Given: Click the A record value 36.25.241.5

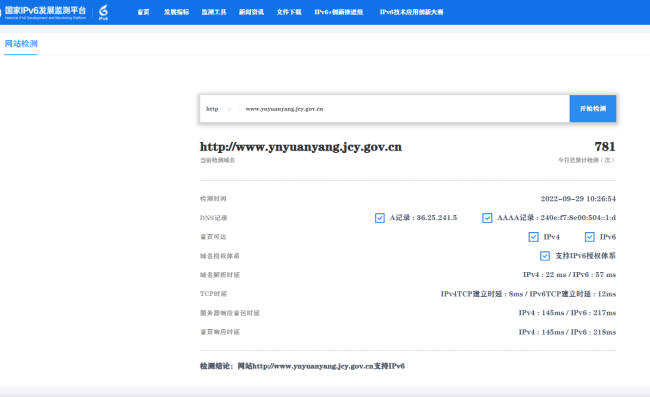Looking at the screenshot, I should click(x=437, y=218).
